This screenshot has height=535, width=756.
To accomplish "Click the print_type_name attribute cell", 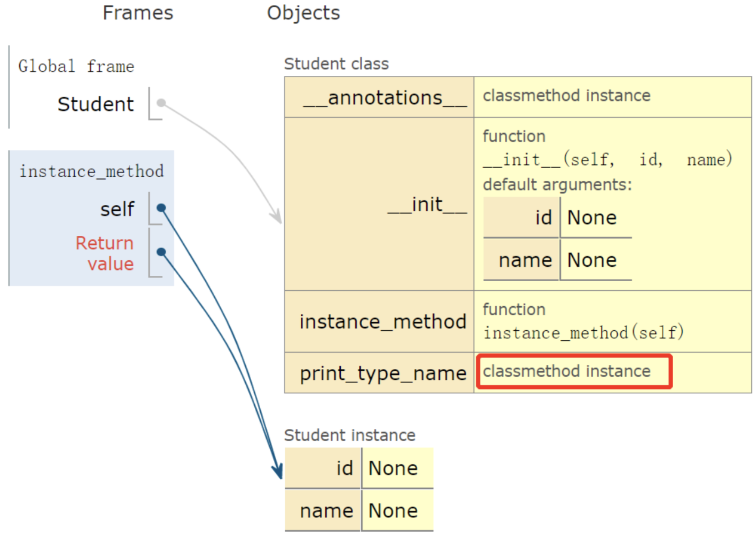I will click(x=383, y=373).
